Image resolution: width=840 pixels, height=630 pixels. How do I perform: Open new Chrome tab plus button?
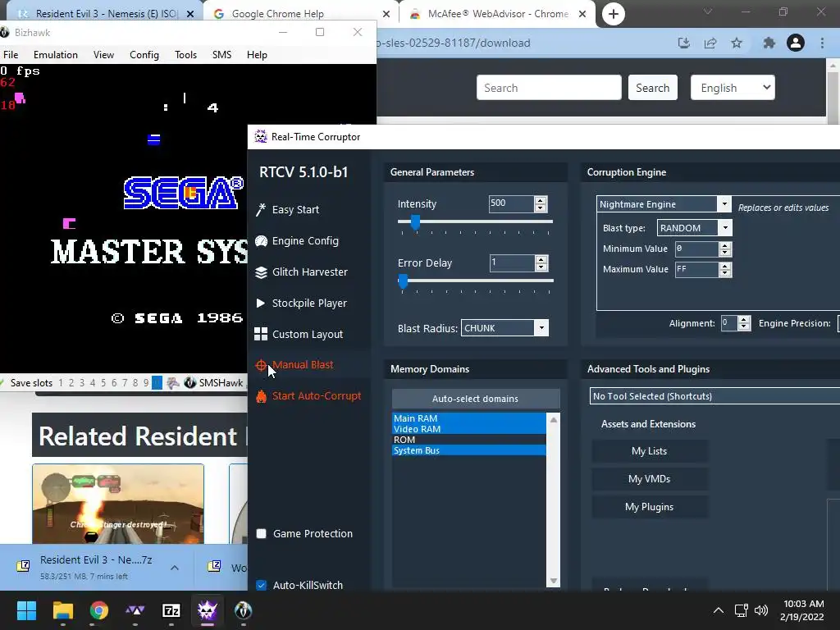pos(614,14)
